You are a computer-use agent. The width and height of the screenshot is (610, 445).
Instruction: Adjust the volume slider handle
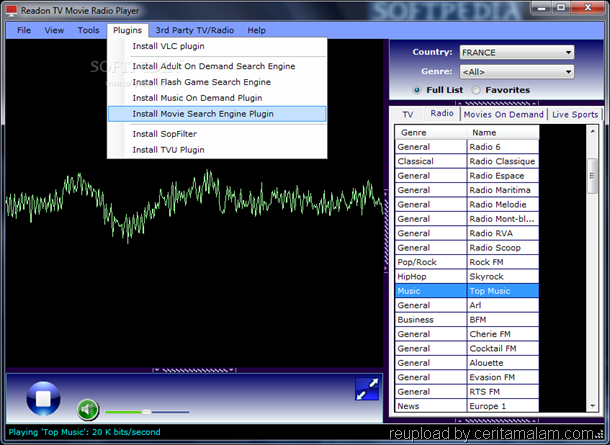click(146, 412)
